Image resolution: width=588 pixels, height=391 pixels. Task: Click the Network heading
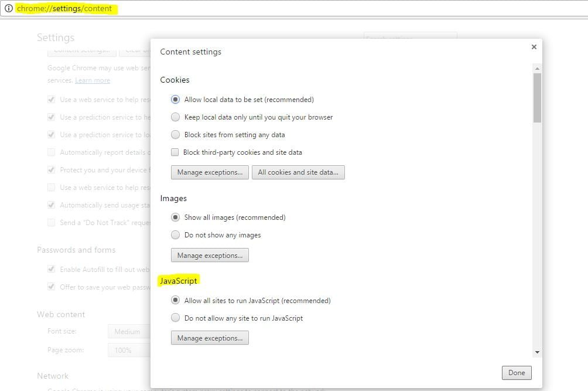53,376
